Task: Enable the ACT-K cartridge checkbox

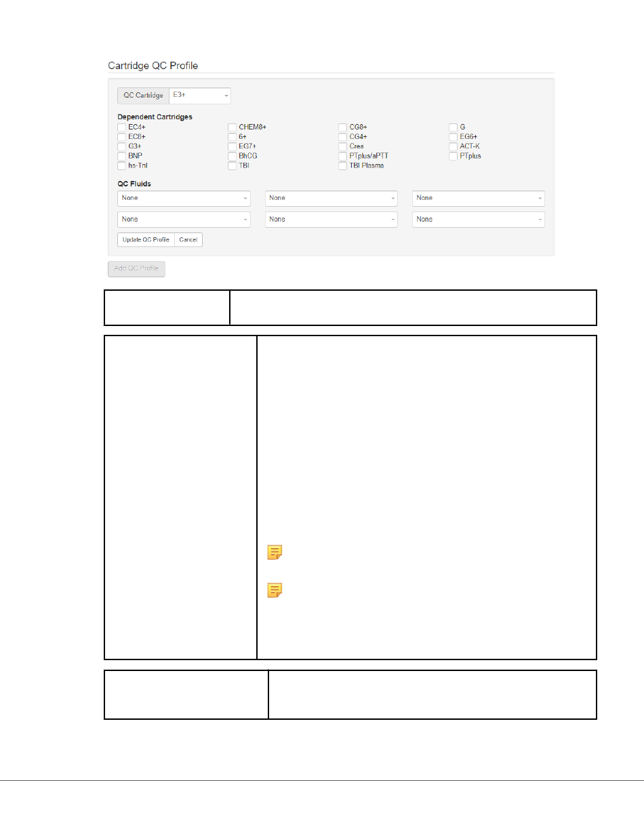Action: [454, 146]
